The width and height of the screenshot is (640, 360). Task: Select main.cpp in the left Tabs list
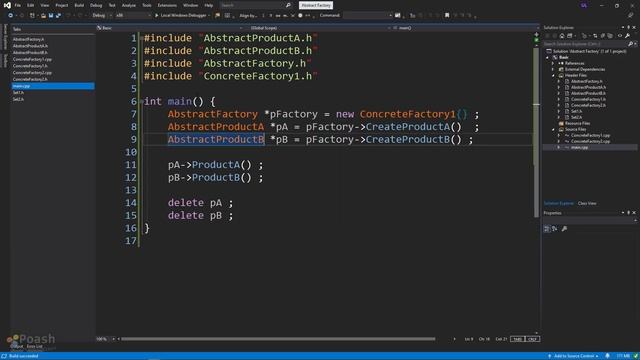[x=53, y=86]
